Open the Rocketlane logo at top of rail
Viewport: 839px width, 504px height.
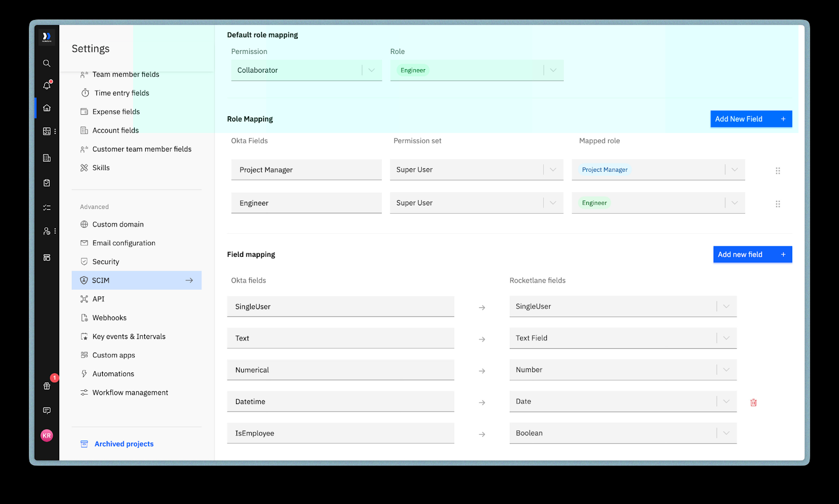[47, 37]
